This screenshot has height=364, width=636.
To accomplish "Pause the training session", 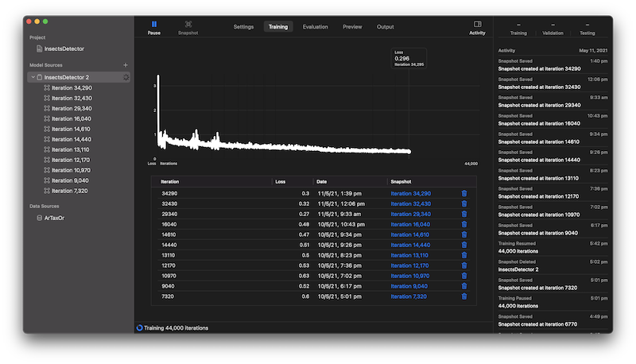I will tap(154, 26).
